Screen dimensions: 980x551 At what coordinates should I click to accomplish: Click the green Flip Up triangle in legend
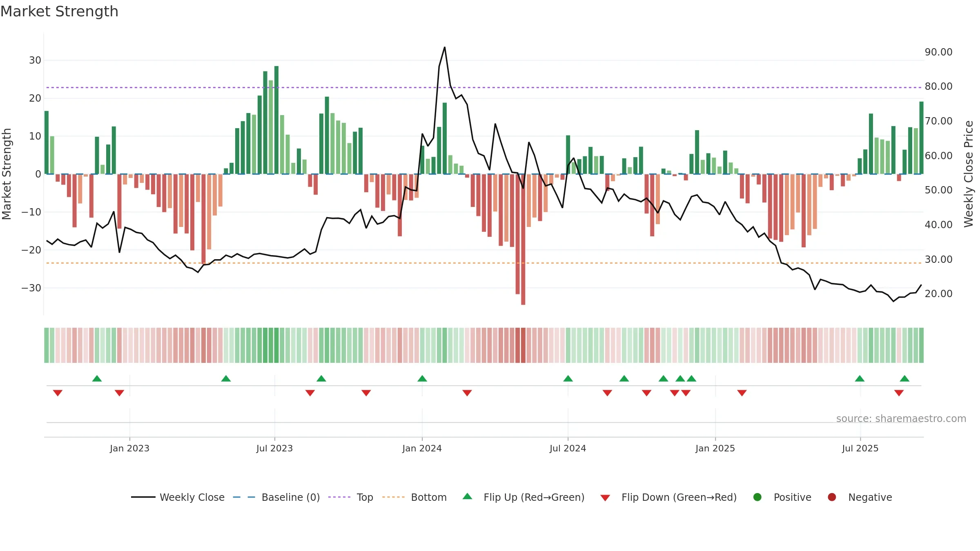point(467,496)
